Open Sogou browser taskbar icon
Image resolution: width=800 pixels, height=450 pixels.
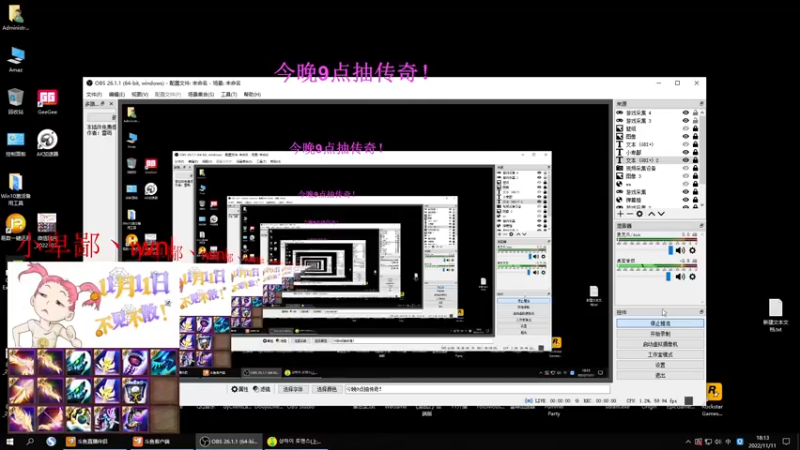click(51, 441)
